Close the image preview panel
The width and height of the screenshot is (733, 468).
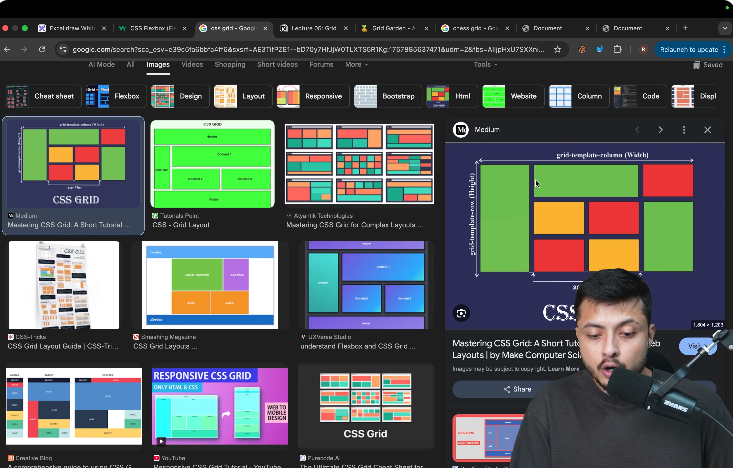pyautogui.click(x=707, y=130)
